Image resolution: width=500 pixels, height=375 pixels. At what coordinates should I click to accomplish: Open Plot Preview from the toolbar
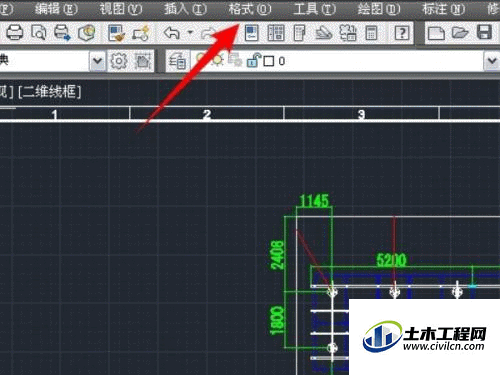click(38, 33)
